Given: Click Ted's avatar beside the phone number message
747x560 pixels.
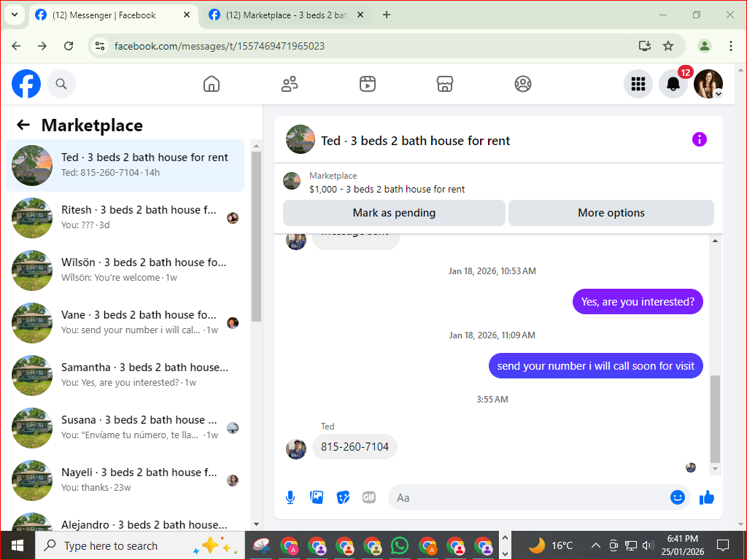Looking at the screenshot, I should [296, 449].
